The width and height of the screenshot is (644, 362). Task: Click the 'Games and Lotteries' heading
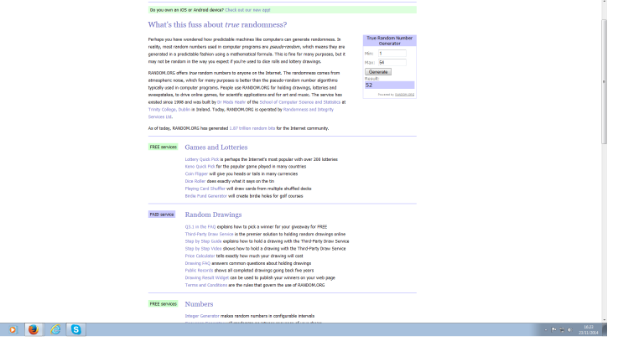216,147
